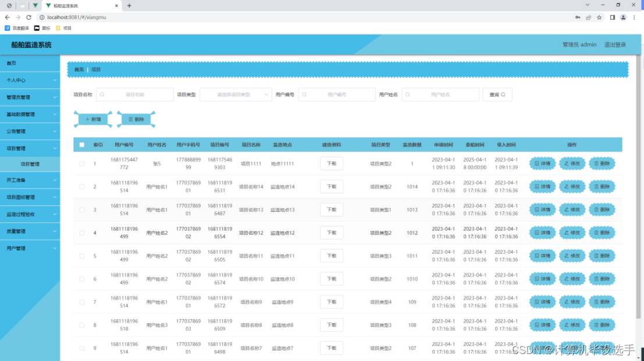Expand the 项目图纸管理 sidebar menu

coord(30,197)
